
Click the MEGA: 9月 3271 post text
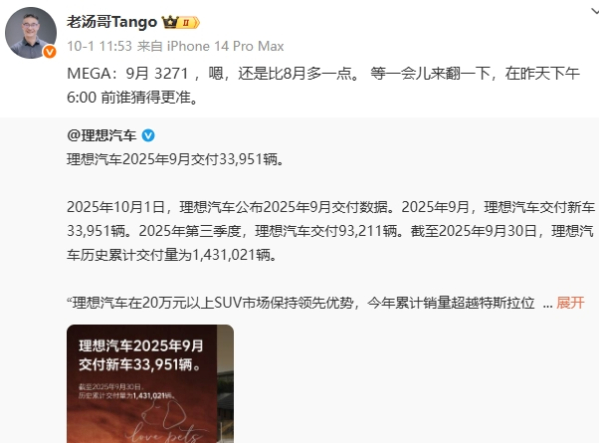(323, 85)
